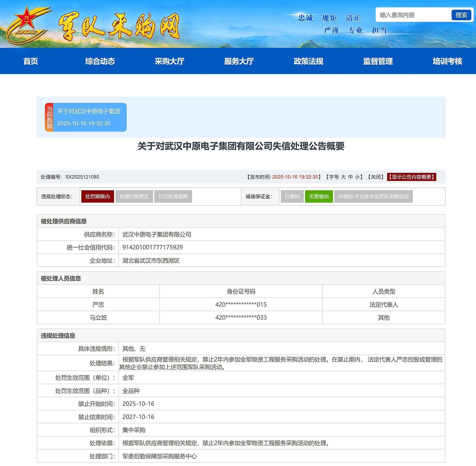The image size is (476, 466).
Task: Open the 采购大厅 navigation menu
Action: (x=169, y=62)
